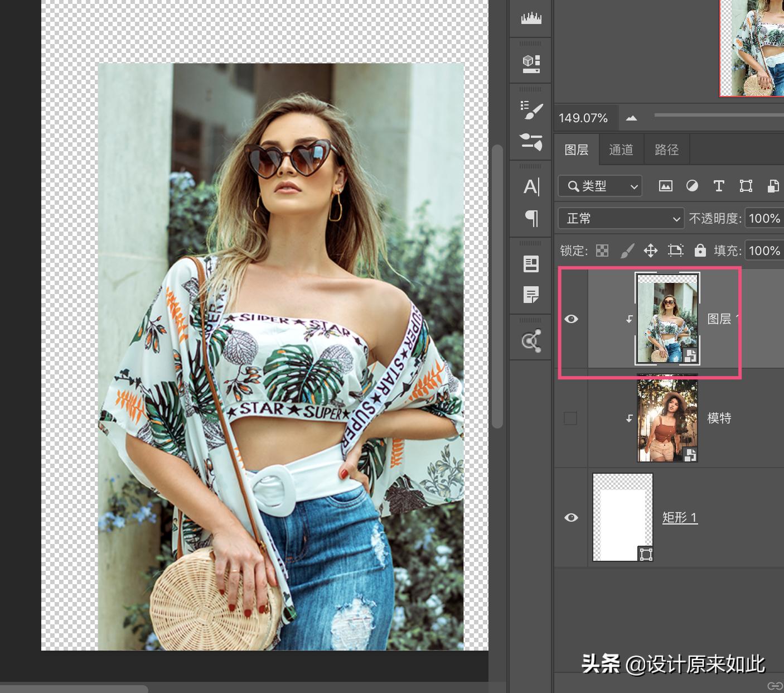
Task: Open the Paragraph panel icon
Action: tap(531, 218)
